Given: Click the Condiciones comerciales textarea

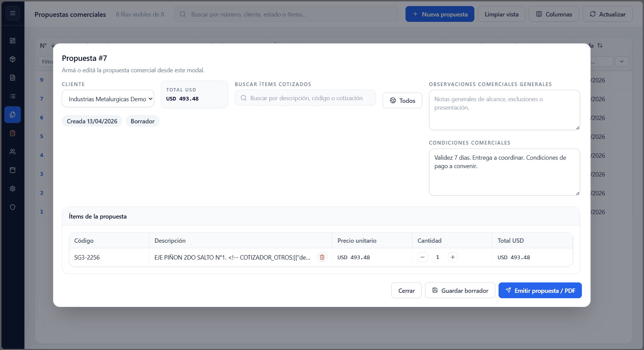Looking at the screenshot, I should tap(504, 172).
